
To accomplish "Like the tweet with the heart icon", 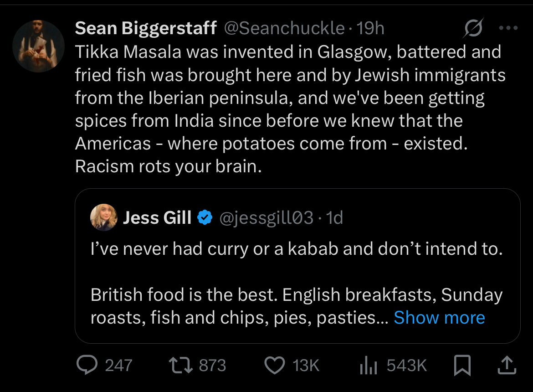I will 274,365.
